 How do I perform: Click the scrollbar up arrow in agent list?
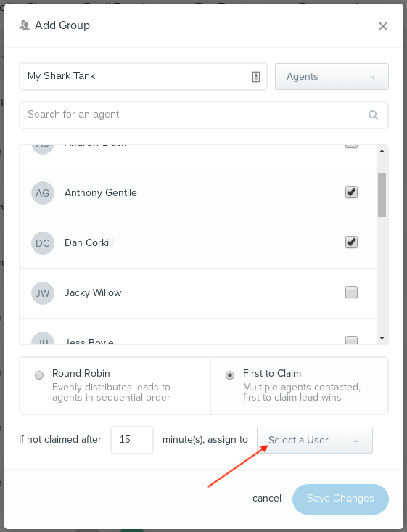tap(382, 151)
